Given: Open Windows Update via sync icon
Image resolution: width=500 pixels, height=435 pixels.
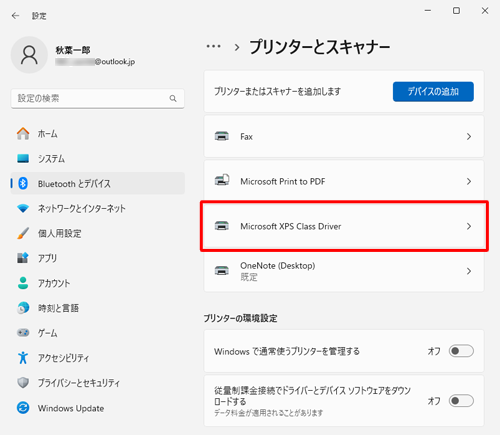Looking at the screenshot, I should (23, 408).
